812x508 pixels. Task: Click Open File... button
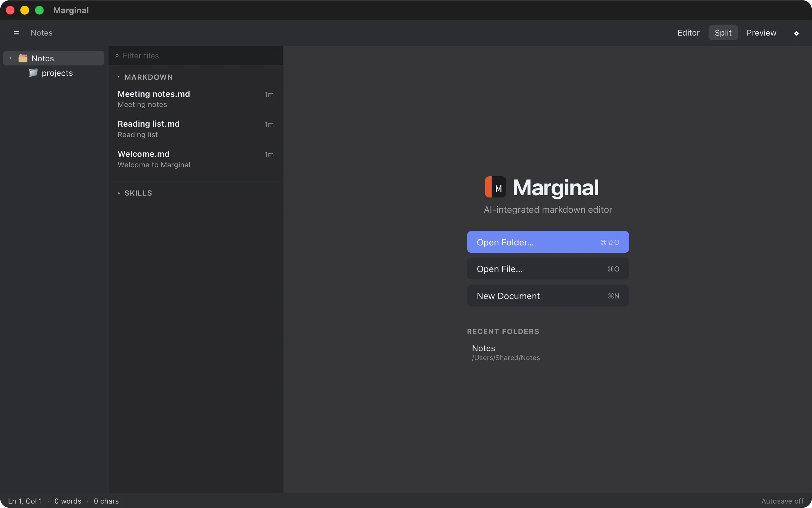[x=547, y=269]
